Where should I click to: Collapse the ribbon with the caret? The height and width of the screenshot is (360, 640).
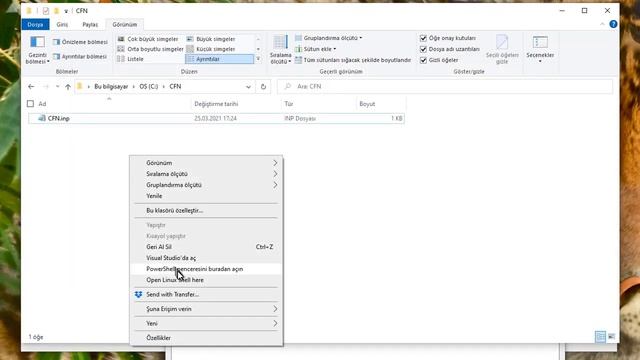(602, 24)
